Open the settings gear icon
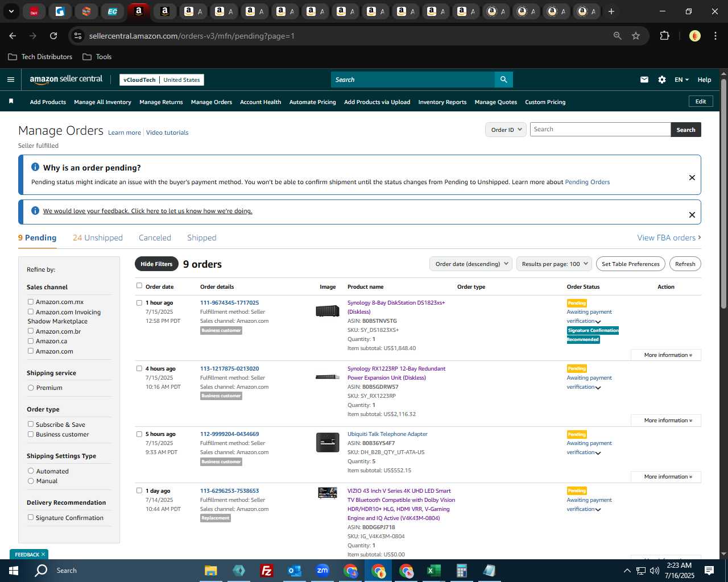The width and height of the screenshot is (728, 582). point(661,80)
